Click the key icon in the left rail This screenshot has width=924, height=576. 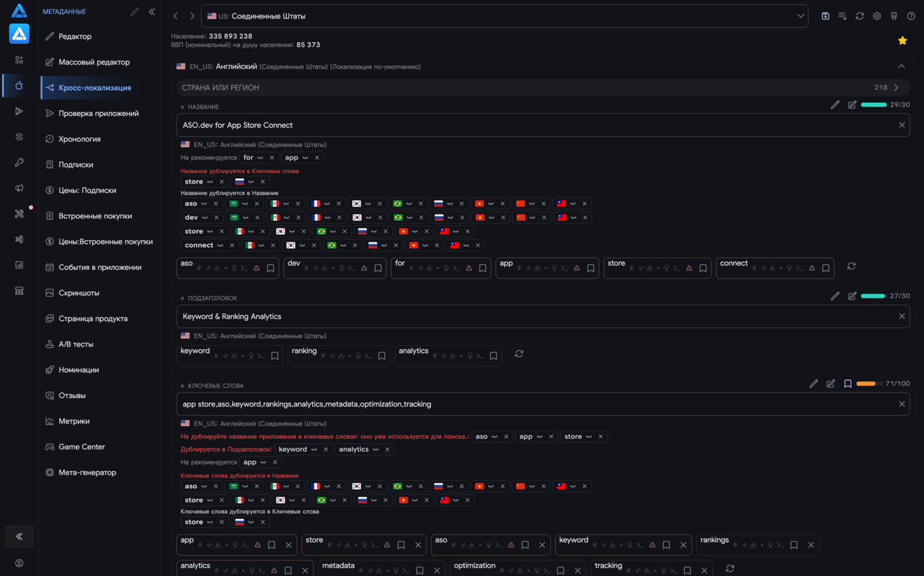point(19,162)
